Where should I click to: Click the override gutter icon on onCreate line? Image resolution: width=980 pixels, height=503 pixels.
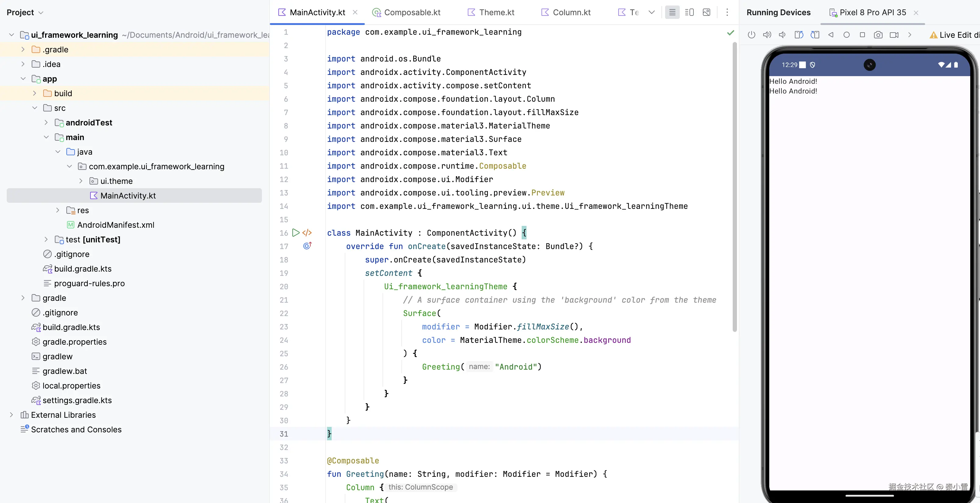click(307, 246)
